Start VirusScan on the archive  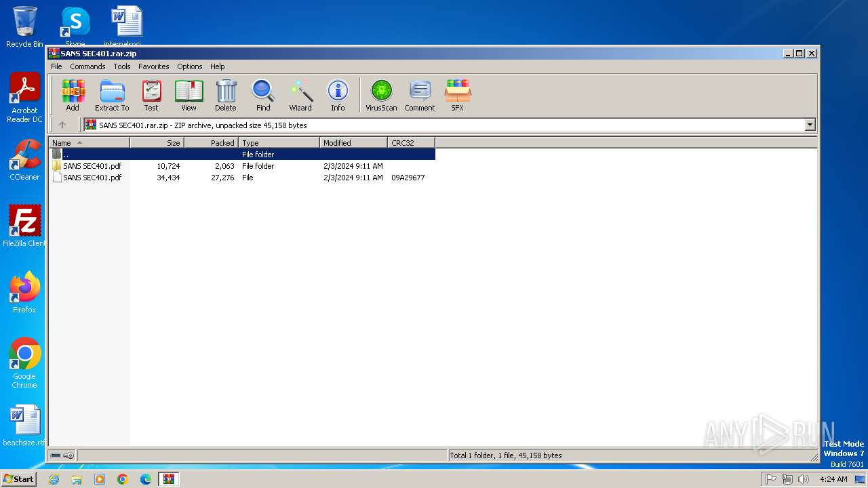(x=381, y=95)
